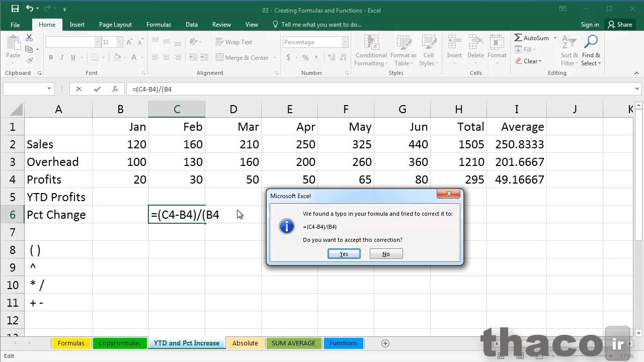Collapse the ribbon with the up chevron
The width and height of the screenshot is (644, 362).
click(637, 73)
